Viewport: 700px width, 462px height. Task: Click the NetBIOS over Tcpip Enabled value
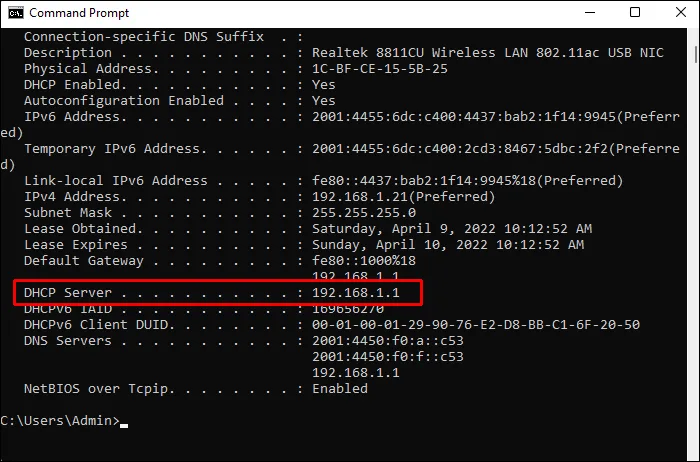340,389
